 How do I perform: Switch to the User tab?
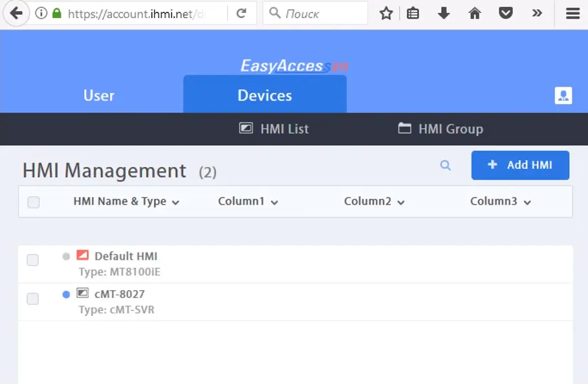tap(99, 96)
